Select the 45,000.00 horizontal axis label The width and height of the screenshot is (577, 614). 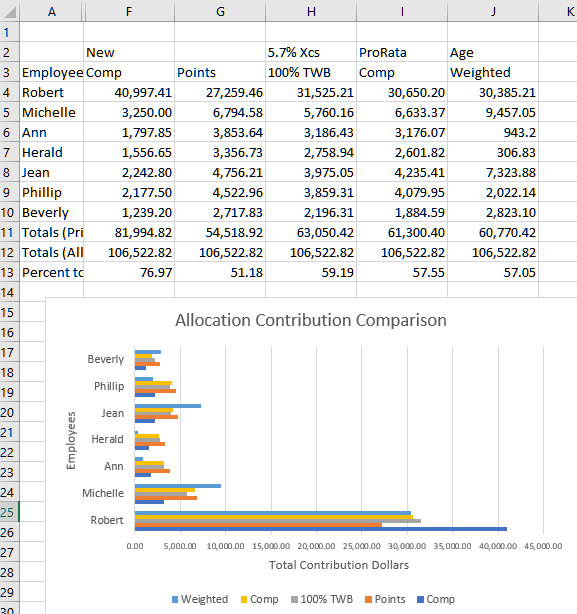pos(543,546)
